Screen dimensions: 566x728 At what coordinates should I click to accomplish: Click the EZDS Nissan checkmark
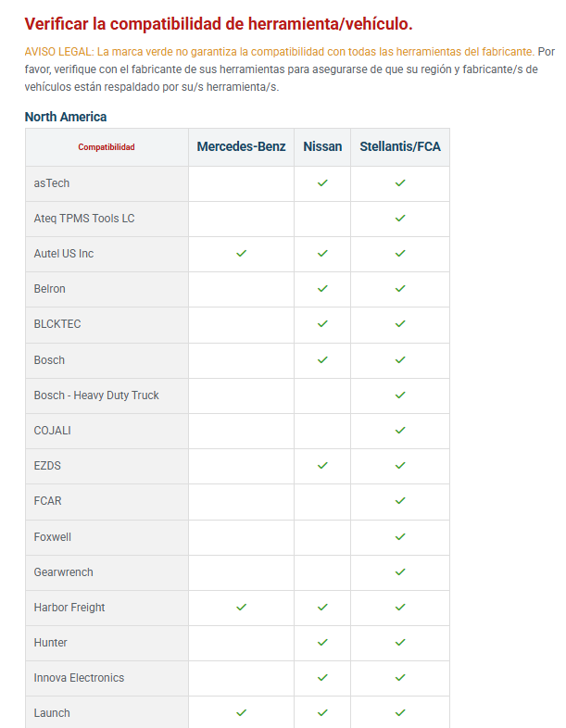(322, 466)
